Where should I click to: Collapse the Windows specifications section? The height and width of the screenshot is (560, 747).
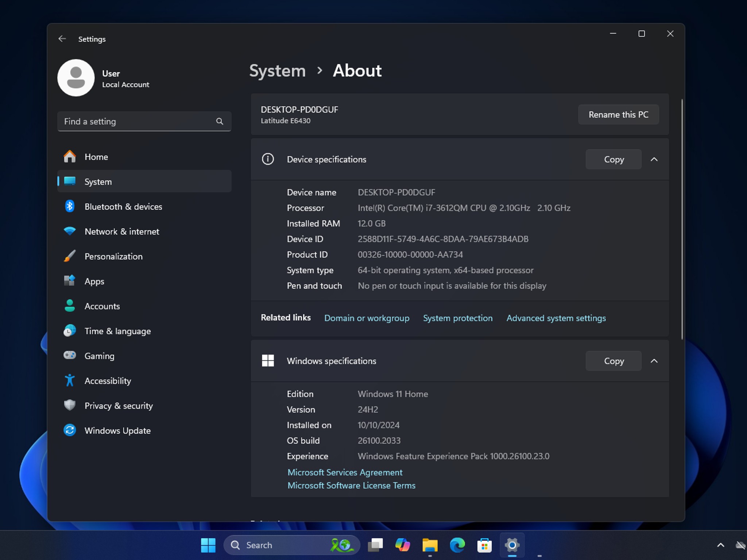pos(654,361)
